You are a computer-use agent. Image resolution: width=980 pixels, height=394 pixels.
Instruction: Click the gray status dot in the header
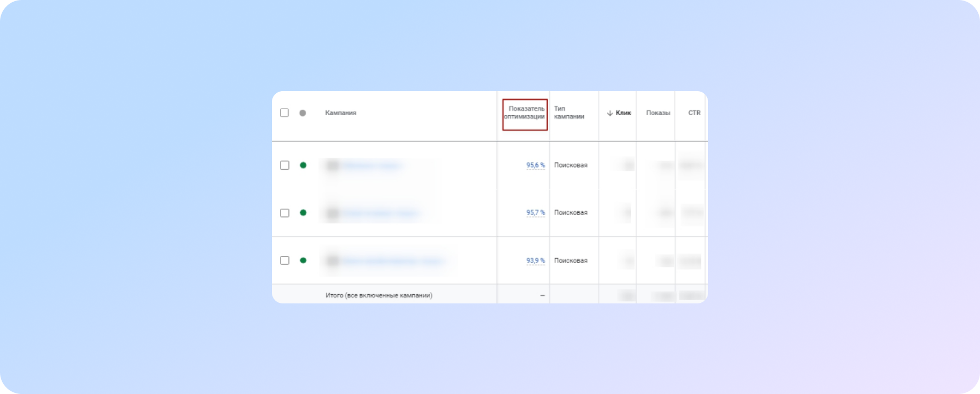tap(302, 113)
